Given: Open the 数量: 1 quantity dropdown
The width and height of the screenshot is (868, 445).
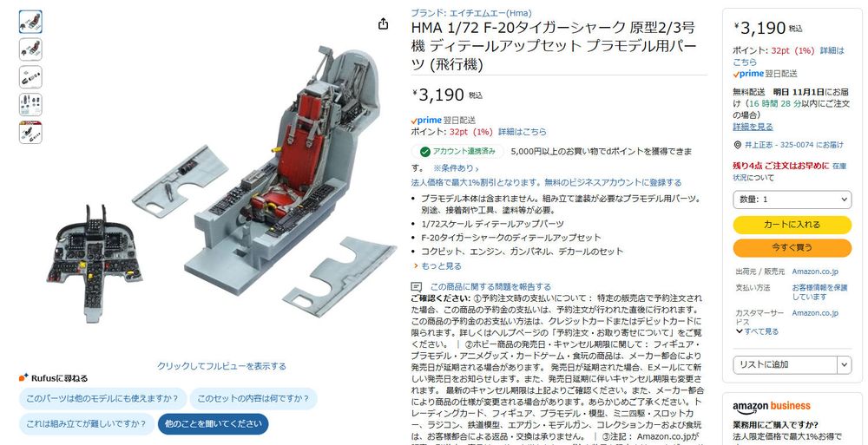Looking at the screenshot, I should click(792, 200).
